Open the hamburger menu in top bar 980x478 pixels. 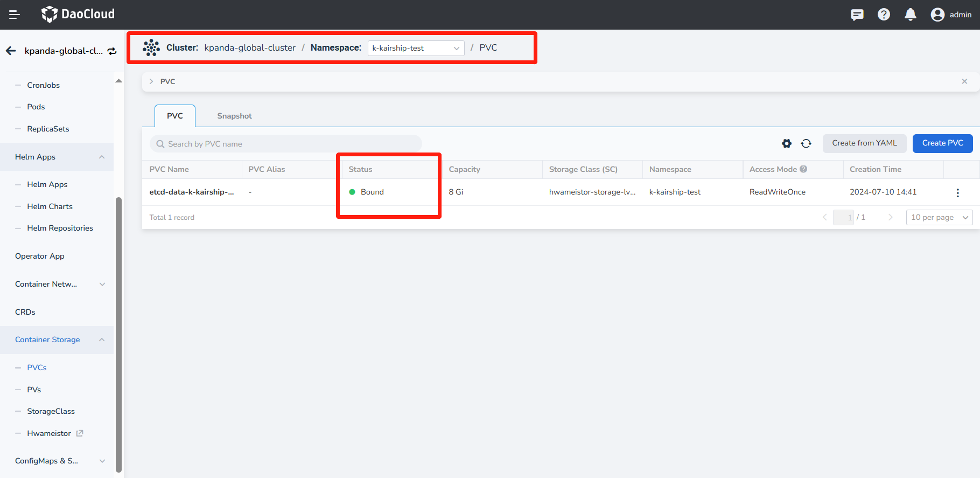15,15
